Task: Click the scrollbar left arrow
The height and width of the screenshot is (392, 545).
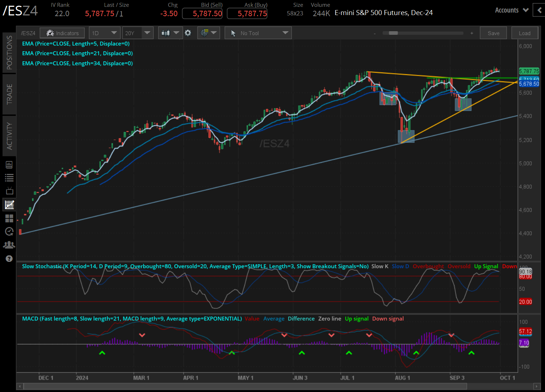Action: 20,386
